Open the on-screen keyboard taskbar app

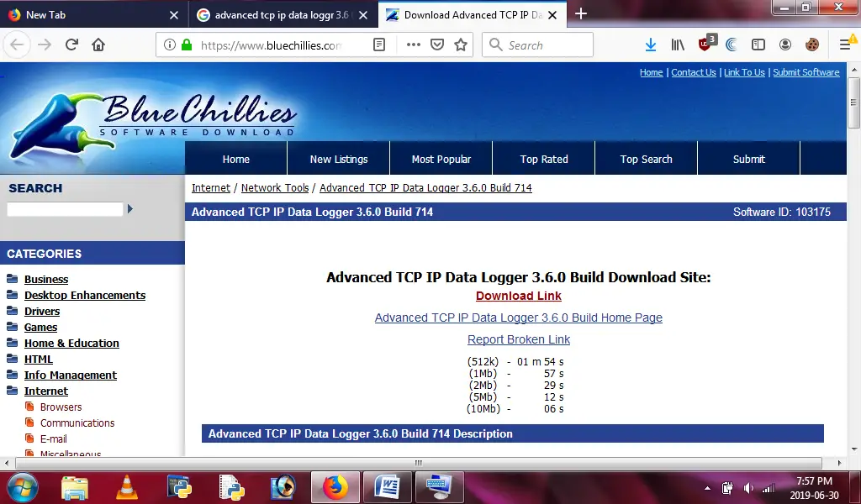point(439,487)
